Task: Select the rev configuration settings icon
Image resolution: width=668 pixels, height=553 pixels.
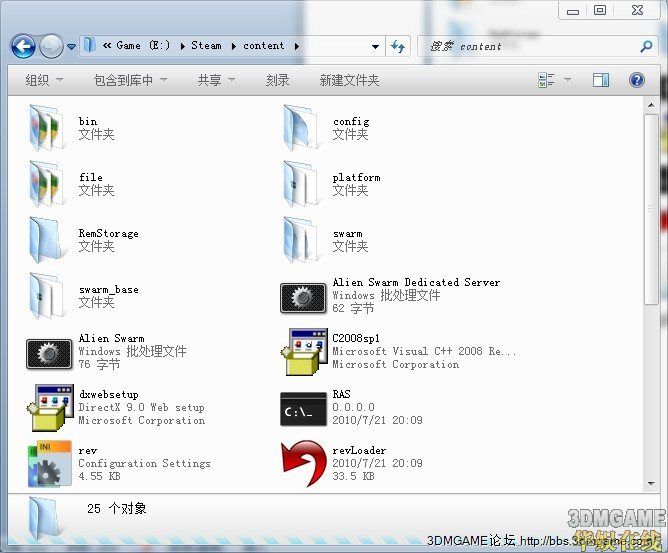Action: point(49,464)
